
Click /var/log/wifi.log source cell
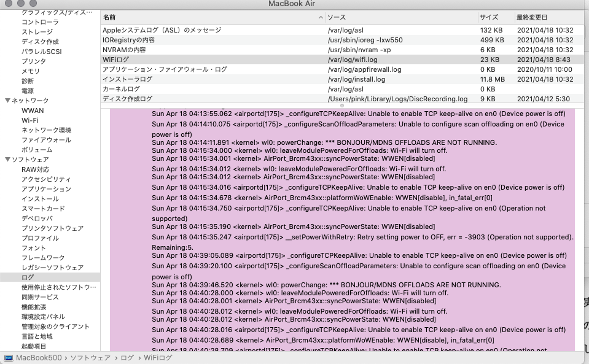pyautogui.click(x=353, y=60)
